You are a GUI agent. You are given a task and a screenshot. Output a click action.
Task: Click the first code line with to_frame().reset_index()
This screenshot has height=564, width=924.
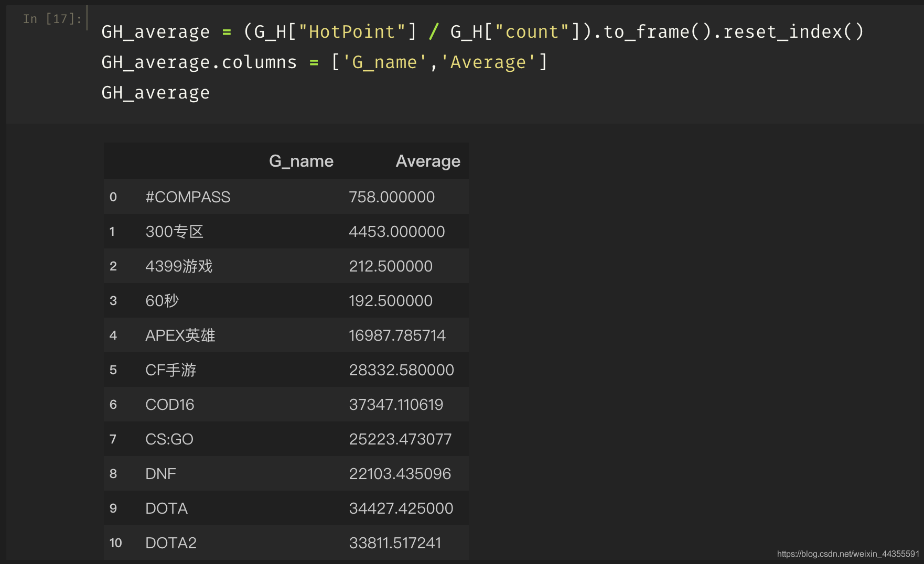[482, 32]
